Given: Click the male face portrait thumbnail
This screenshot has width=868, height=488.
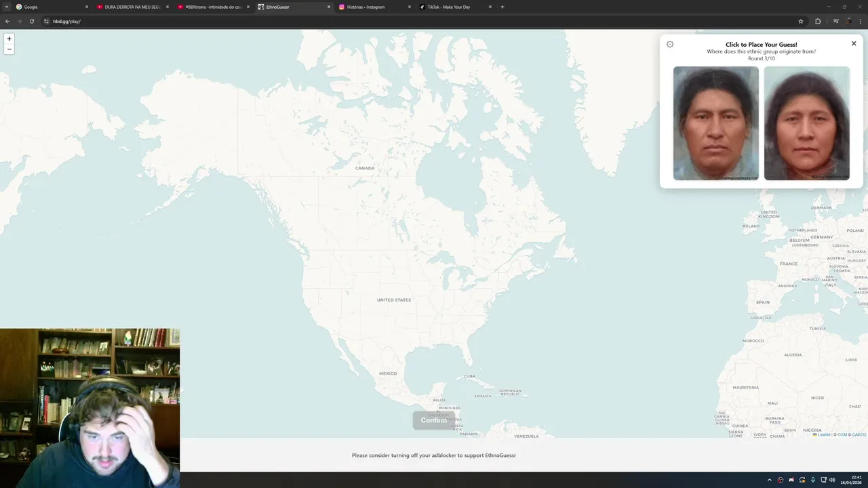Looking at the screenshot, I should tap(716, 123).
